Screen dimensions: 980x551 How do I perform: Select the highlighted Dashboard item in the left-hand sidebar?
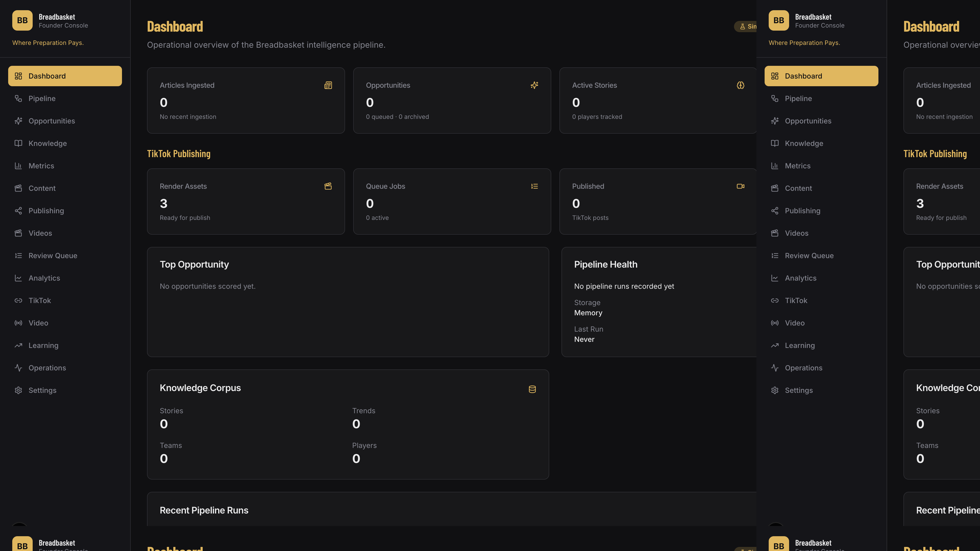tap(65, 76)
